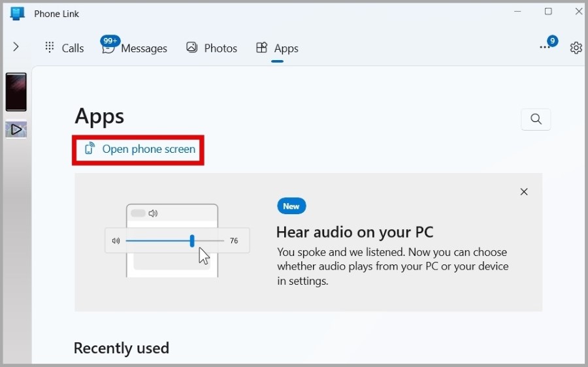Open more options ellipsis menu

tap(544, 47)
